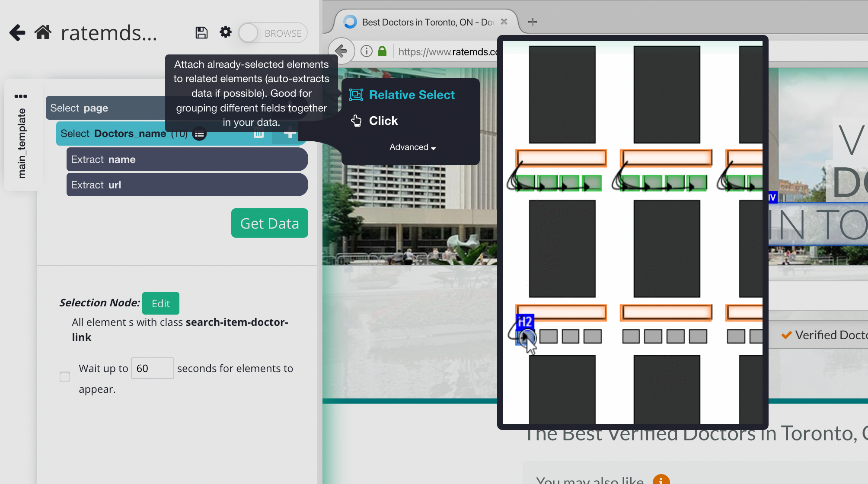
Task: Switch to 'Best Doctors in Toronto' browser tab
Action: coord(426,22)
